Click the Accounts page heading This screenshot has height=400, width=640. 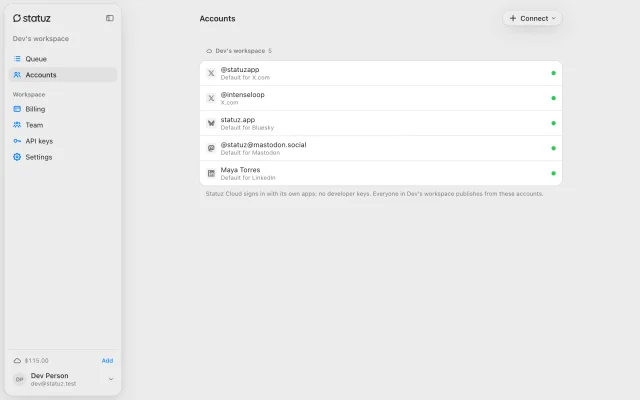point(217,18)
